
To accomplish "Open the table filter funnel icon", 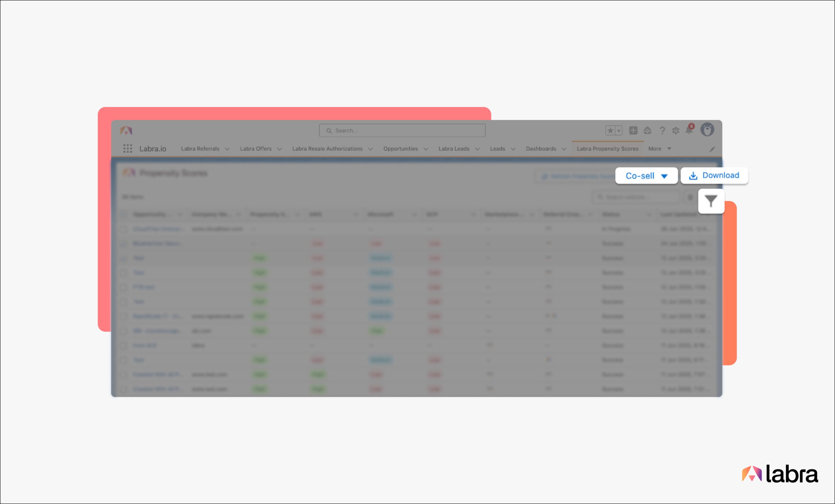I will point(711,201).
